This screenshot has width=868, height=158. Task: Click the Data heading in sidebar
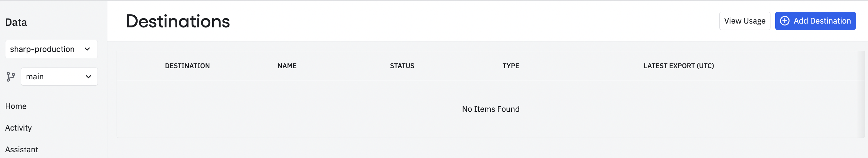(x=16, y=22)
